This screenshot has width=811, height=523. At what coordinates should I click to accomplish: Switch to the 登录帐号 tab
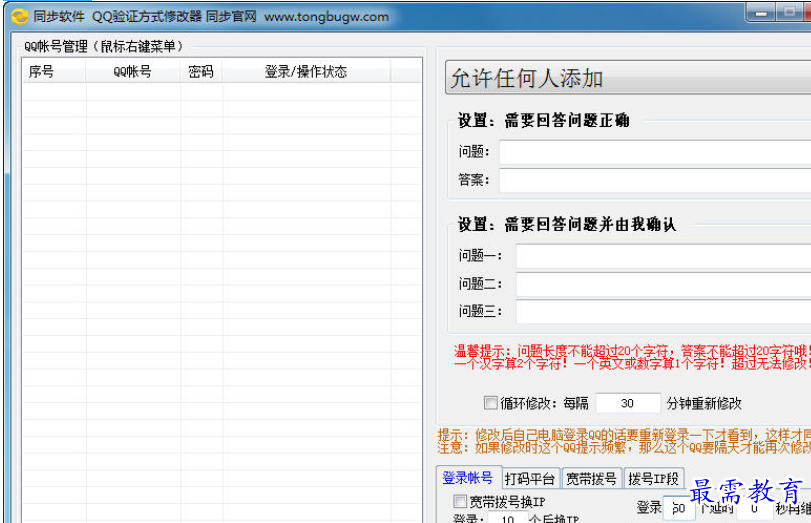(x=468, y=477)
